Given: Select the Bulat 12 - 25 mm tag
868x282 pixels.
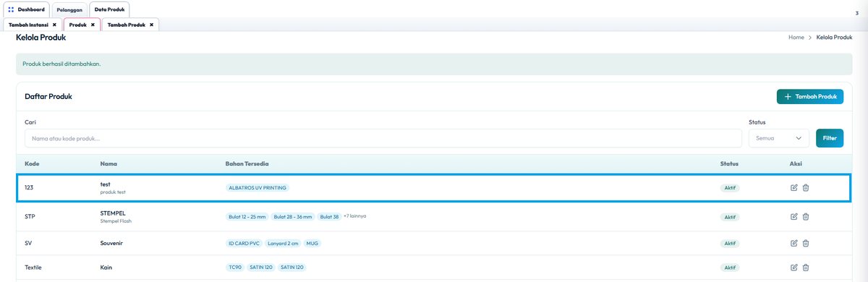Looking at the screenshot, I should click(247, 217).
